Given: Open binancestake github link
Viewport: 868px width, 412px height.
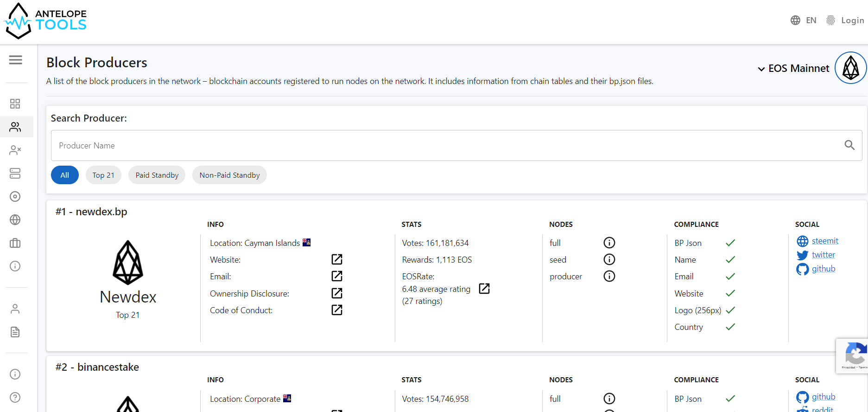Looking at the screenshot, I should click(x=824, y=397).
